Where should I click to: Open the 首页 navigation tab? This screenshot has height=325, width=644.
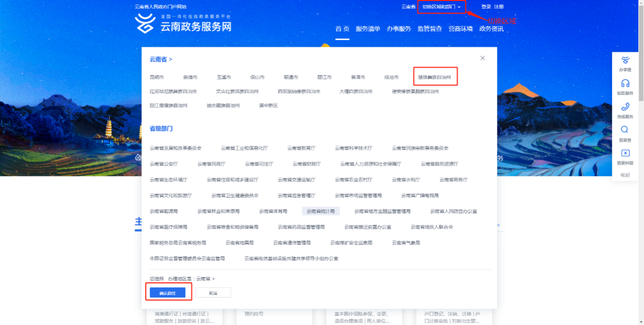(342, 29)
